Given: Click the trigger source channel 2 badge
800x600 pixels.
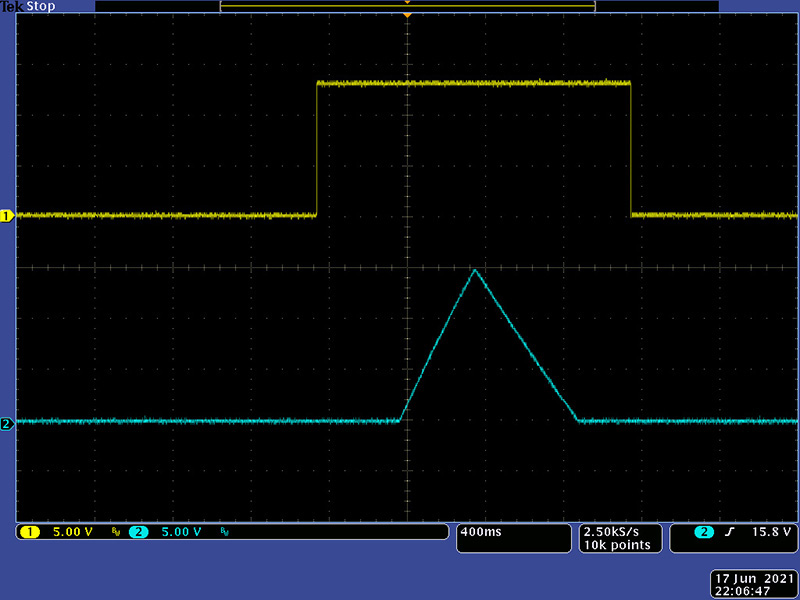Looking at the screenshot, I should (704, 532).
